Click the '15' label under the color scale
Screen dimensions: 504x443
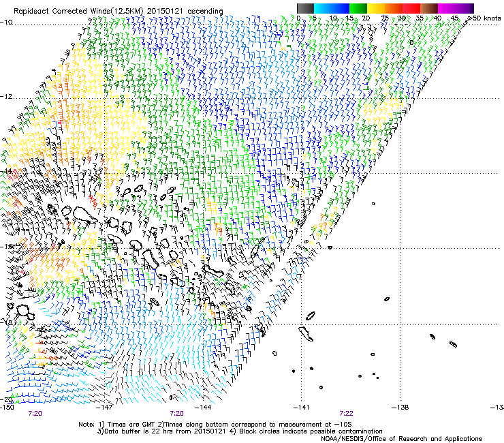(x=349, y=18)
